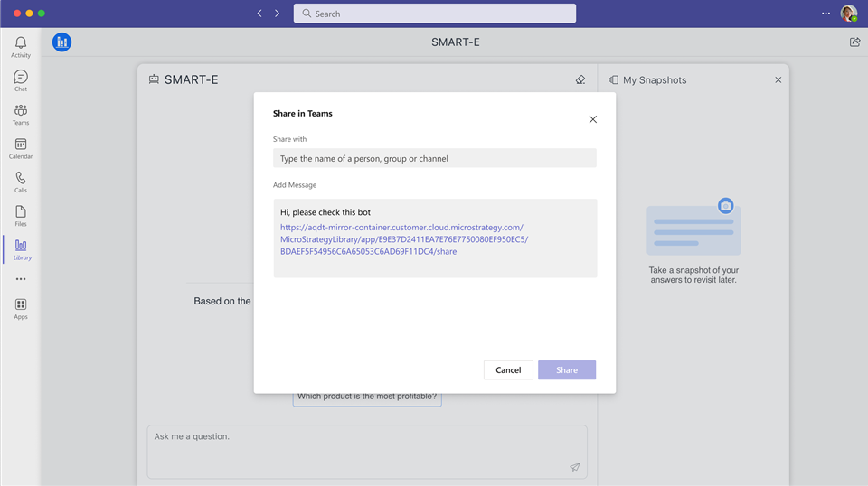Close the My Snapshots panel
868x486 pixels.
(778, 80)
